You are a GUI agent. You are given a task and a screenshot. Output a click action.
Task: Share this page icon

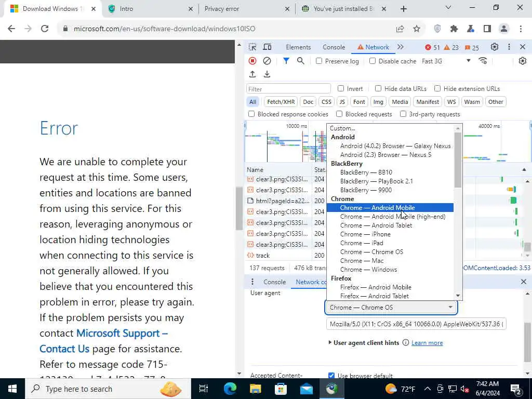click(400, 29)
